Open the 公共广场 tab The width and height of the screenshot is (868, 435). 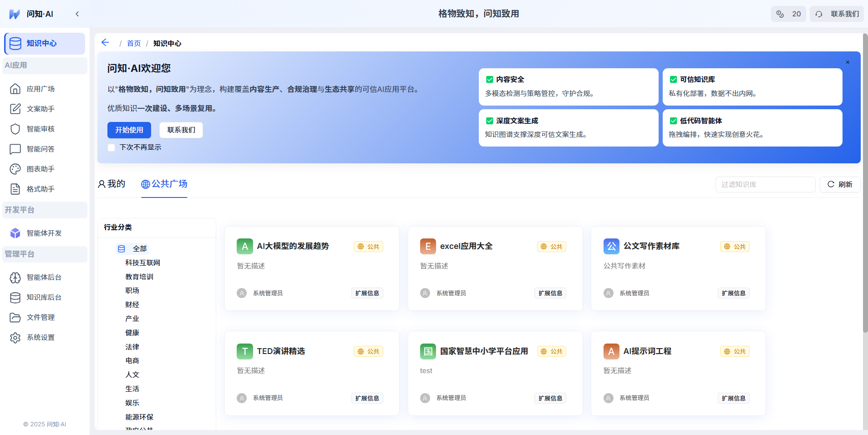coord(164,184)
